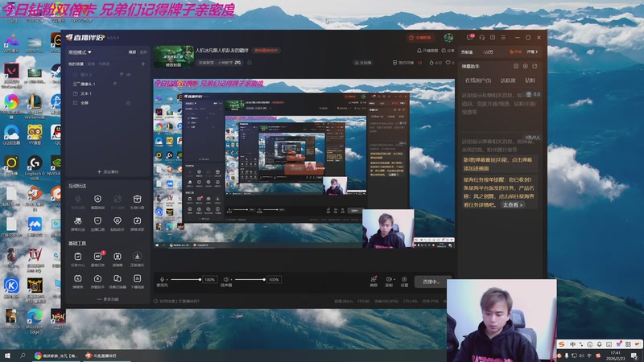Click 如何快速上手直播伴侣 help hint

(176, 301)
